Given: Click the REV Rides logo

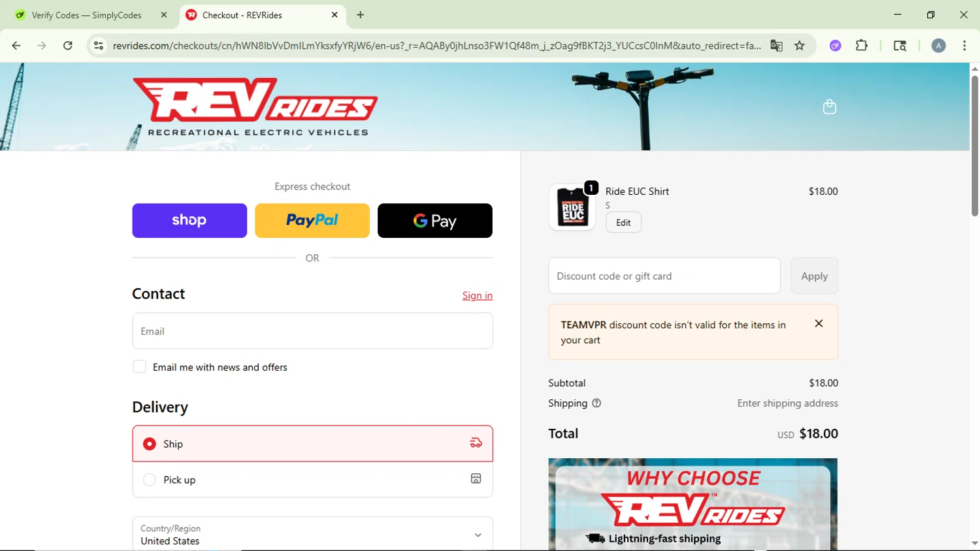Looking at the screenshot, I should point(255,107).
